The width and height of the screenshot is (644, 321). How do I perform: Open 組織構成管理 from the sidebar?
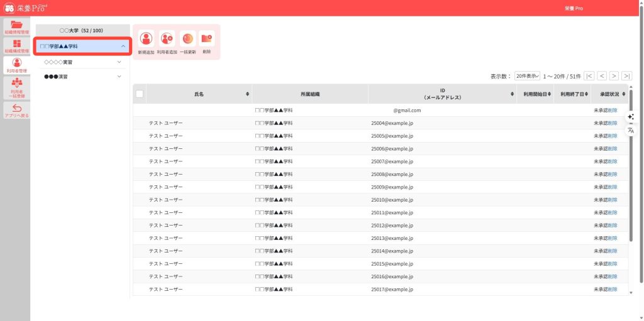16,46
